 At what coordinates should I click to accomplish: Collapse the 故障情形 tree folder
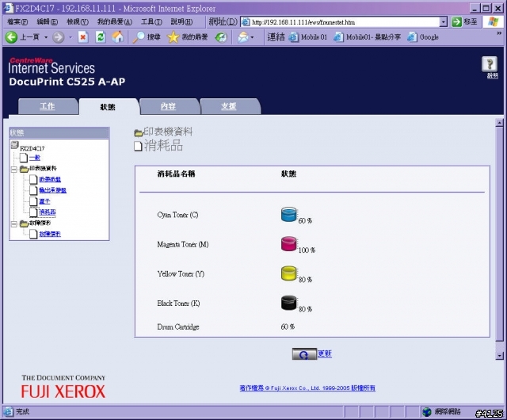tap(14, 223)
